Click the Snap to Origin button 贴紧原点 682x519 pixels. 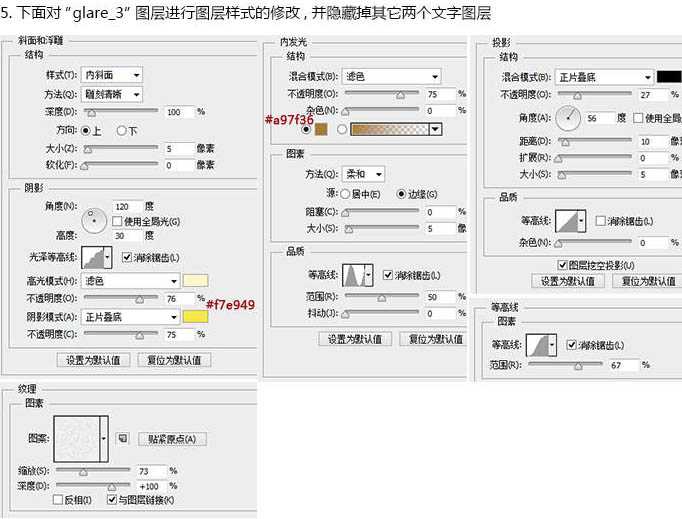pyautogui.click(x=172, y=439)
